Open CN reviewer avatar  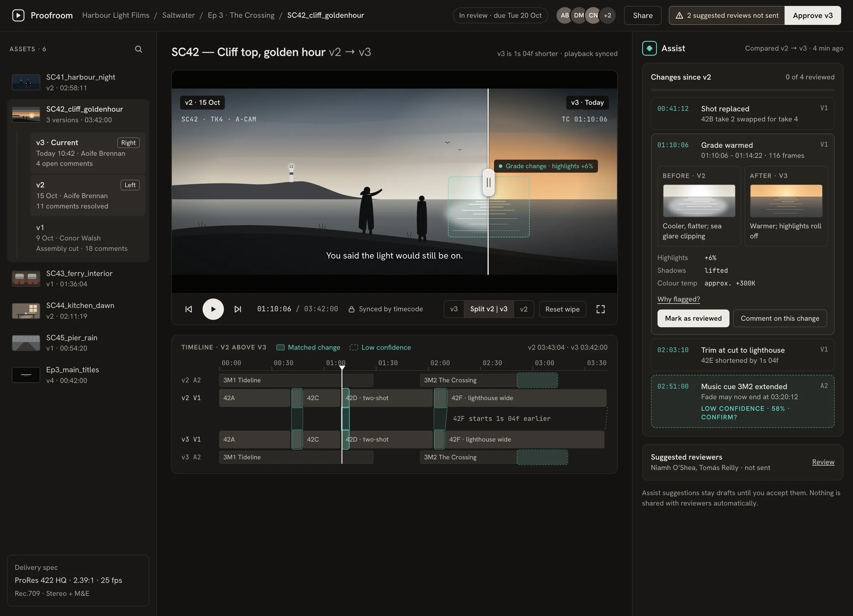point(593,15)
